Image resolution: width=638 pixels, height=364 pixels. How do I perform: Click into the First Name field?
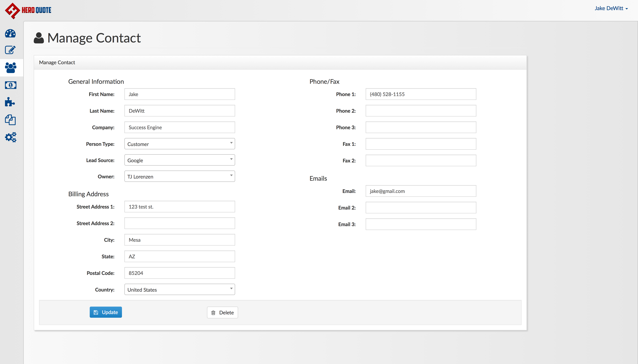tap(179, 94)
